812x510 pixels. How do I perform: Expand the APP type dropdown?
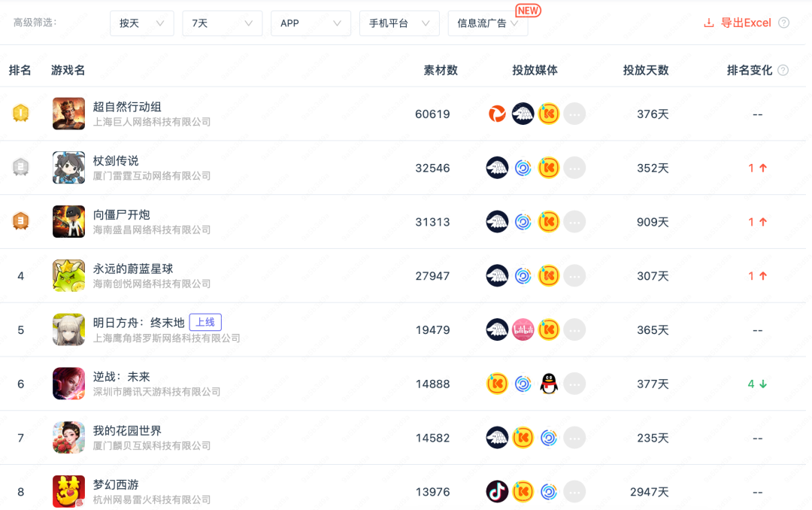point(311,23)
